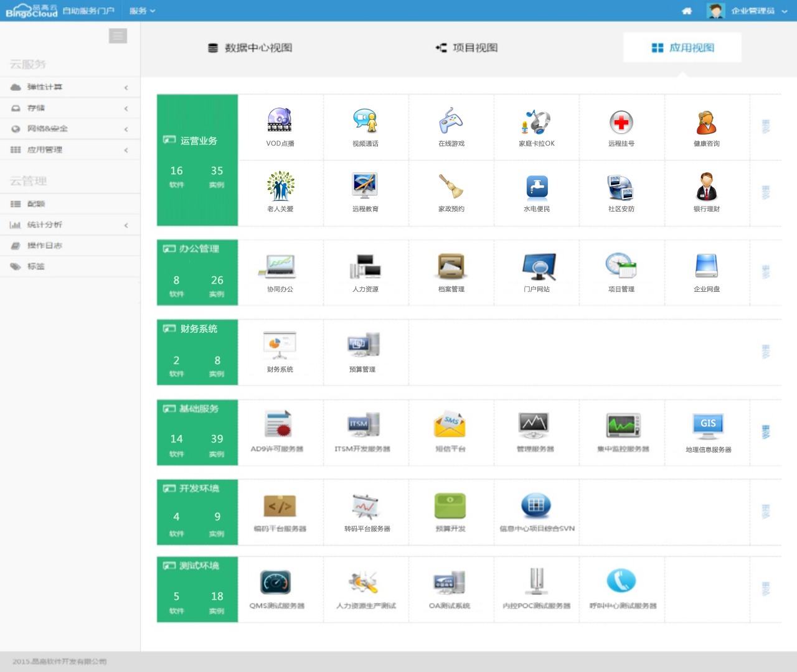
Task: Open the GIS 地理信息服务器 icon
Action: click(x=708, y=426)
